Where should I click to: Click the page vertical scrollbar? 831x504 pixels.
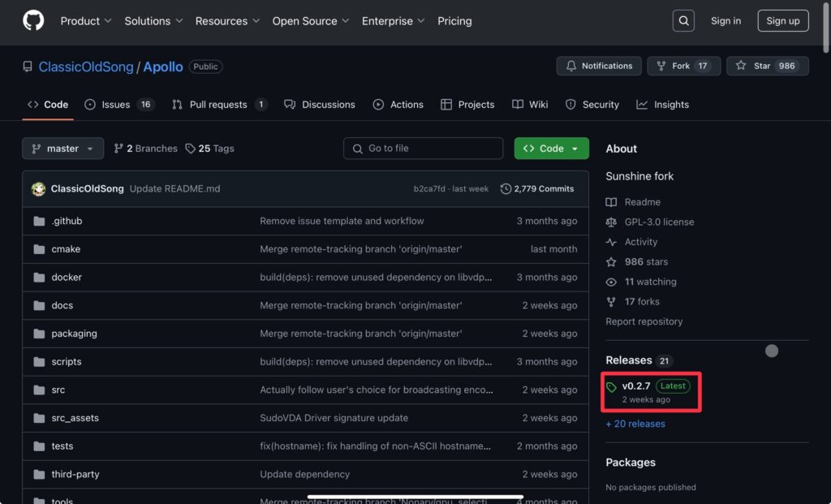click(825, 27)
